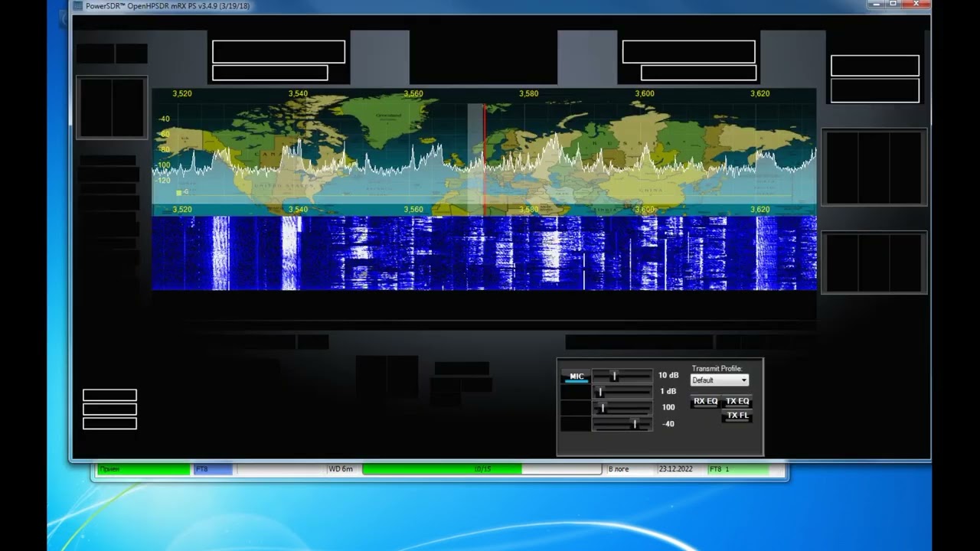Maximize the PowerSDR window

click(893, 5)
